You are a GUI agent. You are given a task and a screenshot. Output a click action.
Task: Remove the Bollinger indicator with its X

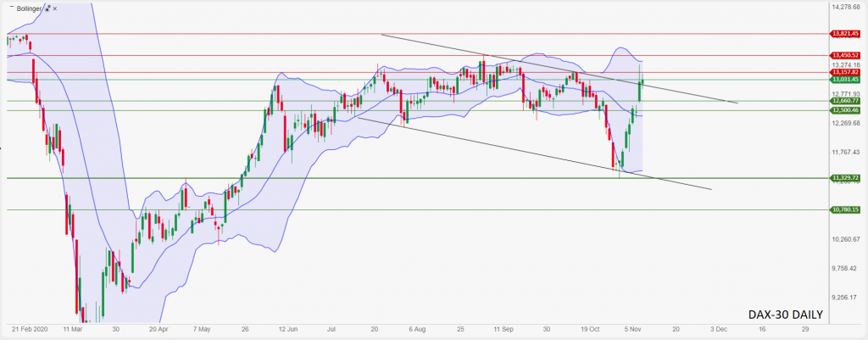(55, 8)
